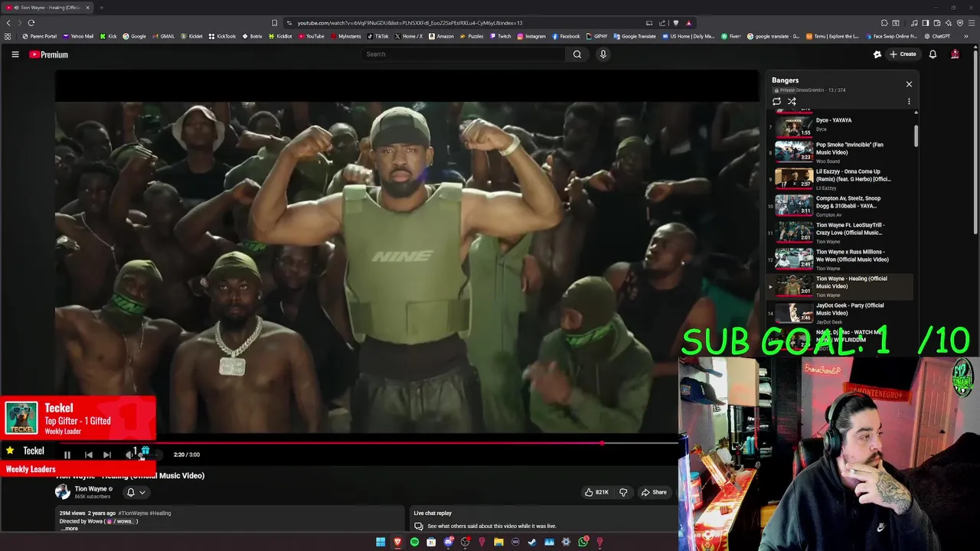
Task: Seek on the red video progress bar
Action: (x=366, y=442)
